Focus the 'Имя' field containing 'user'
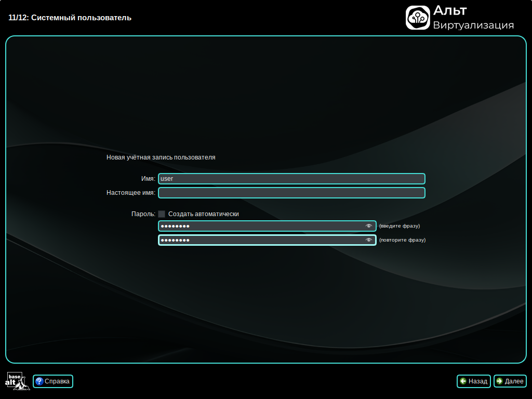This screenshot has height=399, width=532. (x=291, y=179)
